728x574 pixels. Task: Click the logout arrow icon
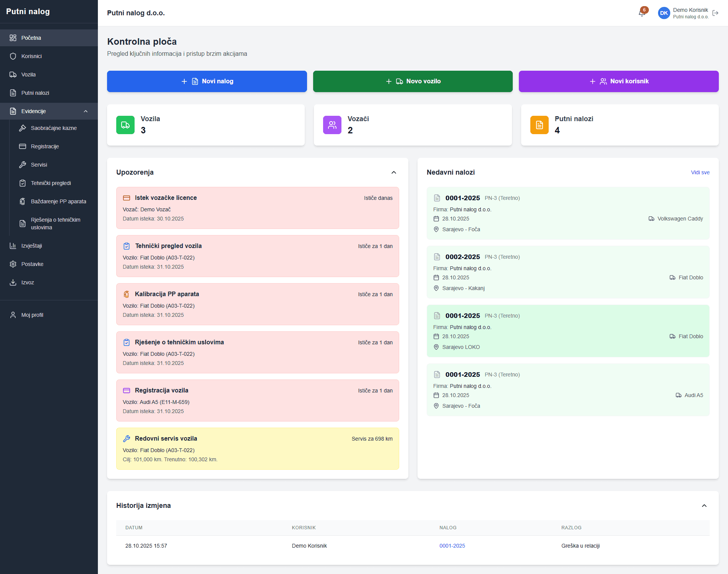click(715, 13)
